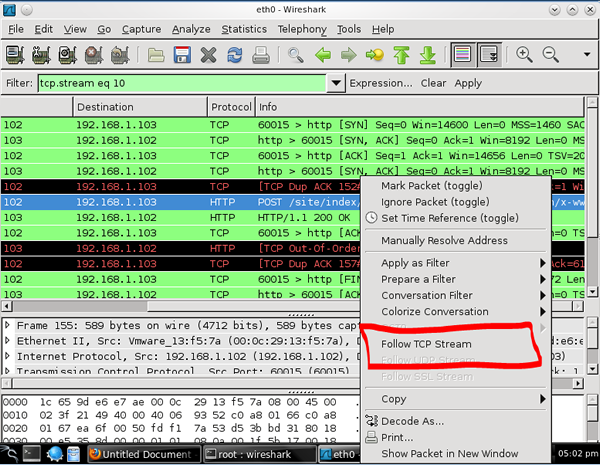Image resolution: width=600 pixels, height=465 pixels.
Task: Print packets using printer toolbar icon
Action: click(261, 55)
